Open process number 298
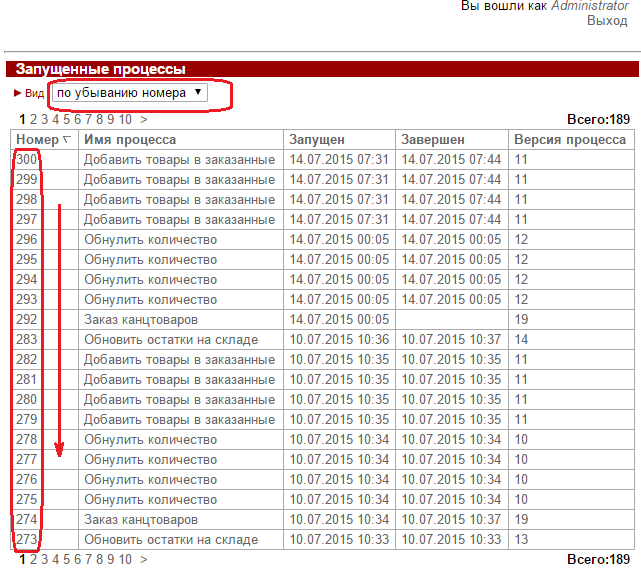 (x=27, y=199)
